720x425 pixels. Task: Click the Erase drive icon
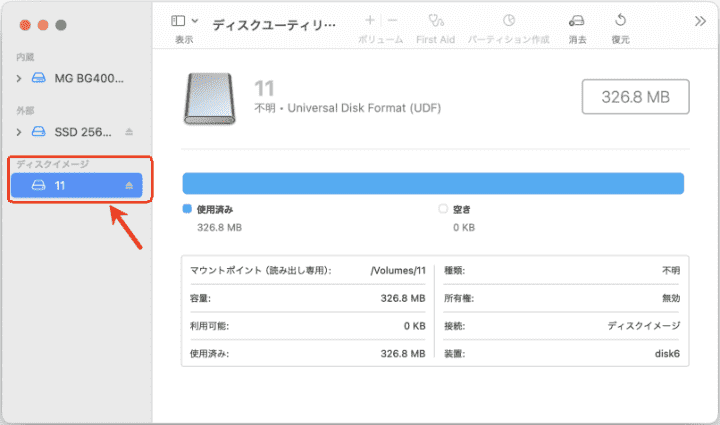click(577, 21)
